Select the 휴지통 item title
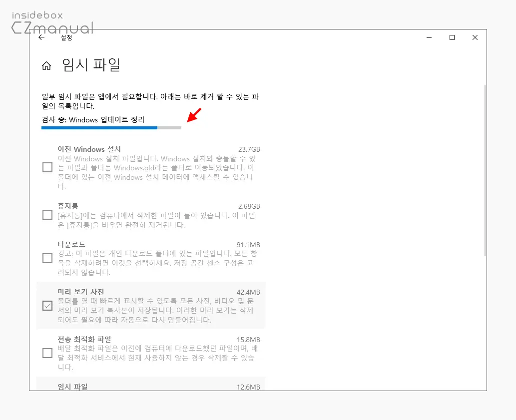This screenshot has height=420, width=516. click(x=68, y=206)
